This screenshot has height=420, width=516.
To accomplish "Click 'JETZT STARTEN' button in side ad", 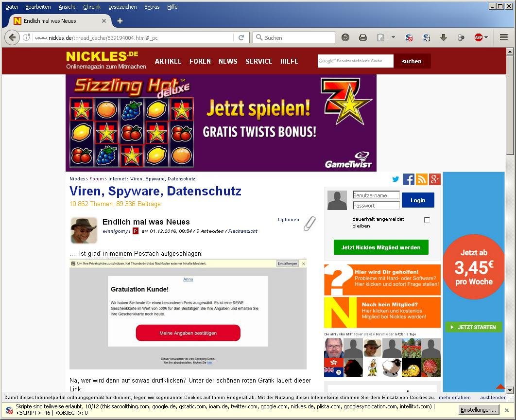I will [x=474, y=327].
